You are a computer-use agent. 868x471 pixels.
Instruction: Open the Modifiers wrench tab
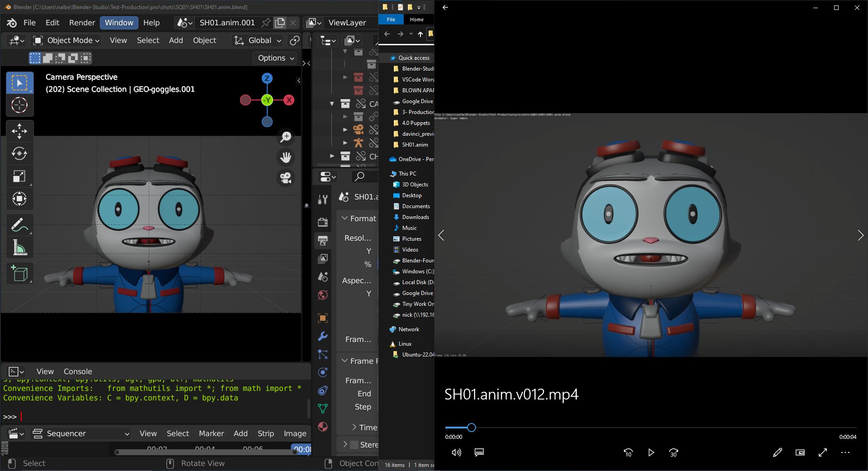(323, 336)
